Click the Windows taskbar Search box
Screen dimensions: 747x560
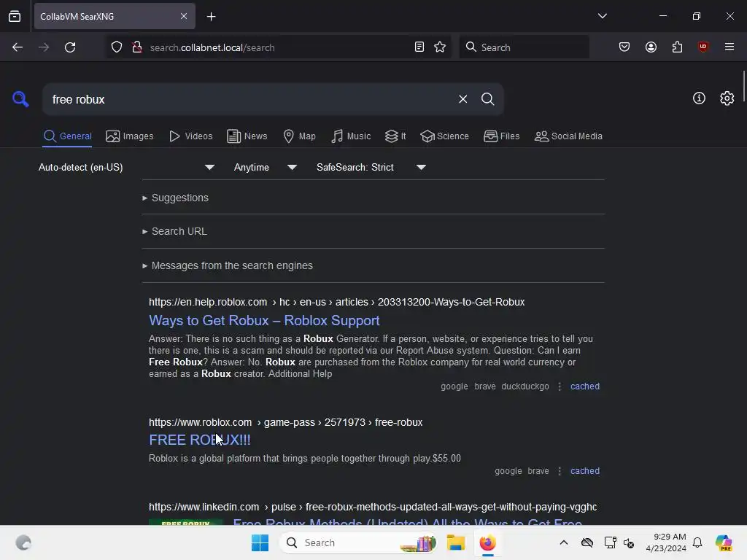358,542
